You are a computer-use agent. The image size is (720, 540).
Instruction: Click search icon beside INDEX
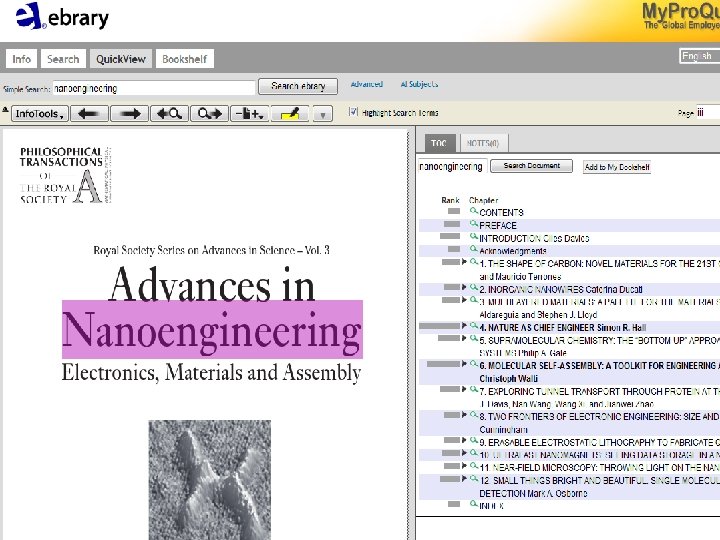click(x=474, y=504)
